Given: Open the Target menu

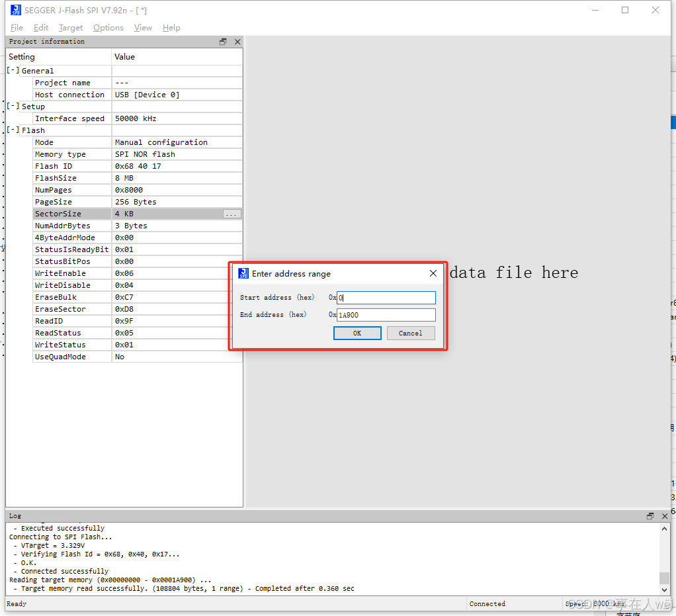Looking at the screenshot, I should coord(71,28).
